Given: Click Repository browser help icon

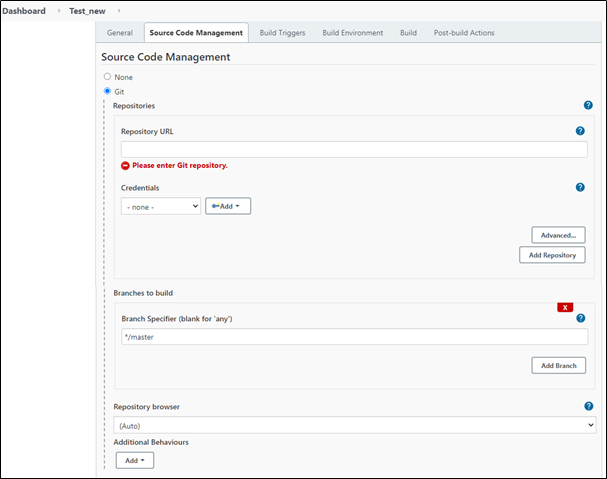Looking at the screenshot, I should (x=587, y=406).
